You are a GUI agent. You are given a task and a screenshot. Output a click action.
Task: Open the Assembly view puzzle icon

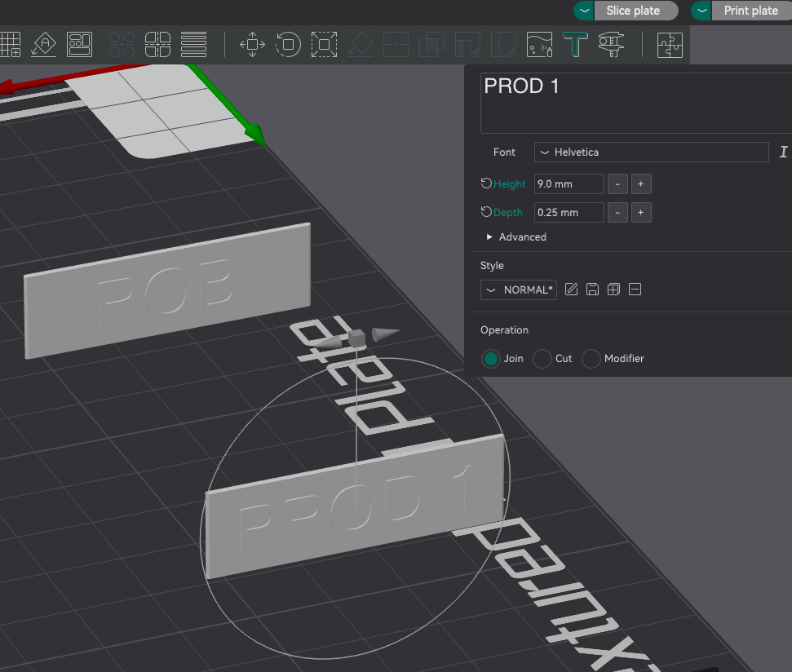[x=670, y=44]
